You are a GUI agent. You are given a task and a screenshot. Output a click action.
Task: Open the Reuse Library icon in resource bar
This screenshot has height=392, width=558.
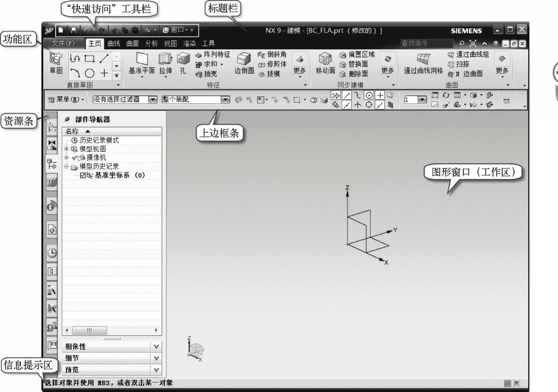click(x=52, y=182)
